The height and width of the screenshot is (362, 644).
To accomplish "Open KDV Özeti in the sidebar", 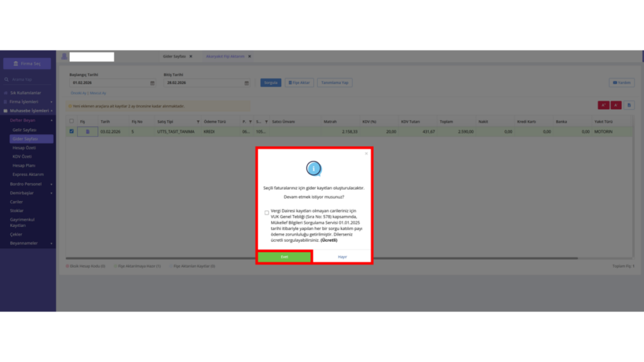I will pos(22,156).
